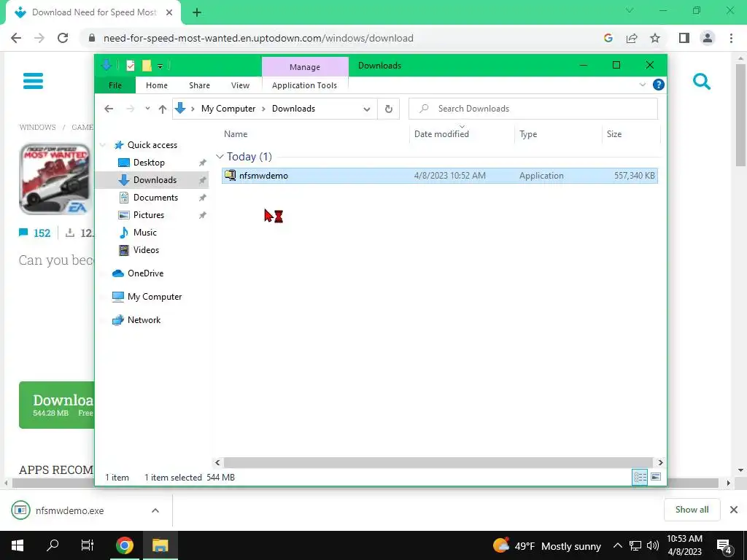Open the address bar history dropdown
Viewport: 747px width, 560px height.
(x=366, y=109)
